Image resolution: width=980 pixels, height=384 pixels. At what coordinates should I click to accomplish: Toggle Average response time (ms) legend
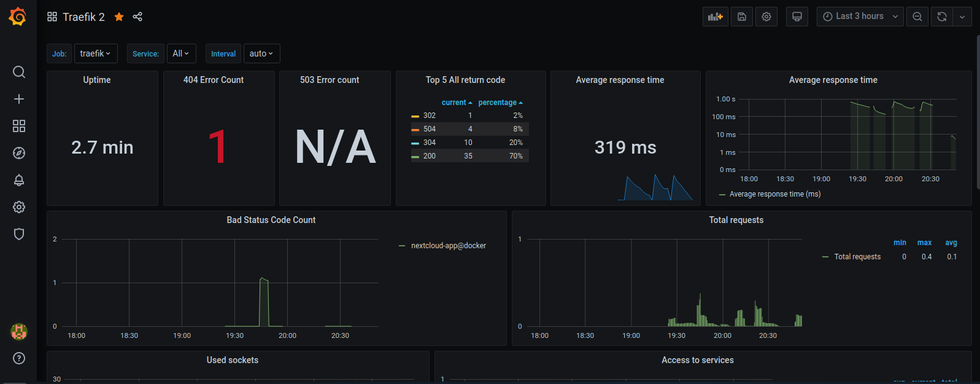pyautogui.click(x=775, y=194)
